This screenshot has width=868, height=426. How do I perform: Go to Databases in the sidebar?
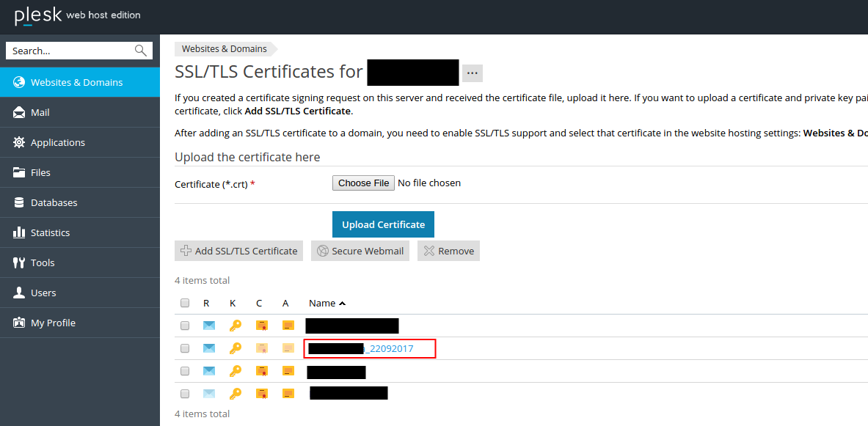coord(54,202)
